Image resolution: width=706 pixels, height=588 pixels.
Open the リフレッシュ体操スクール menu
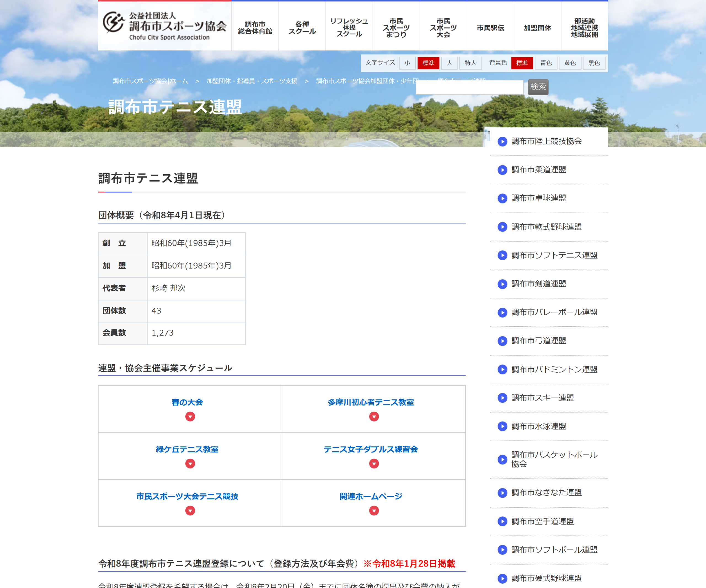(349, 26)
